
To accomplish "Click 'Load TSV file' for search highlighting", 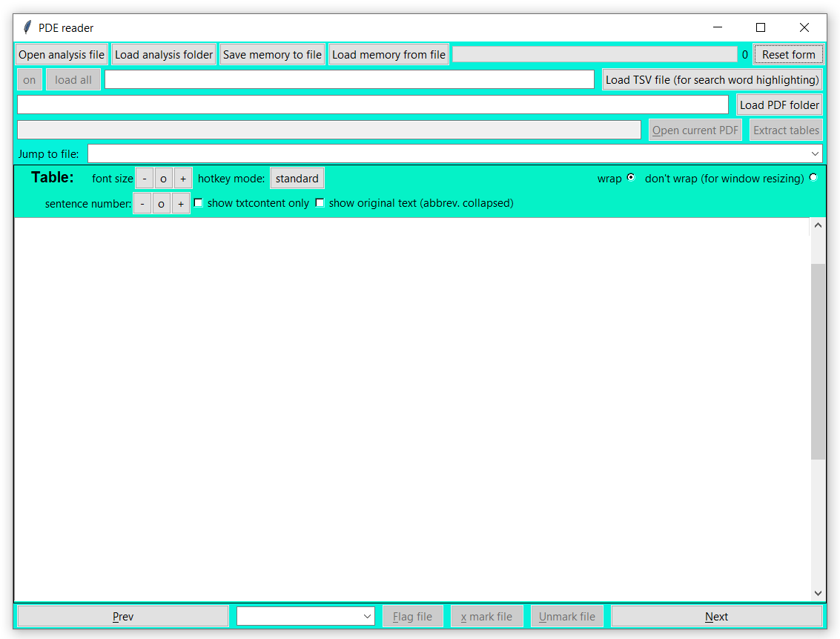I will (712, 80).
